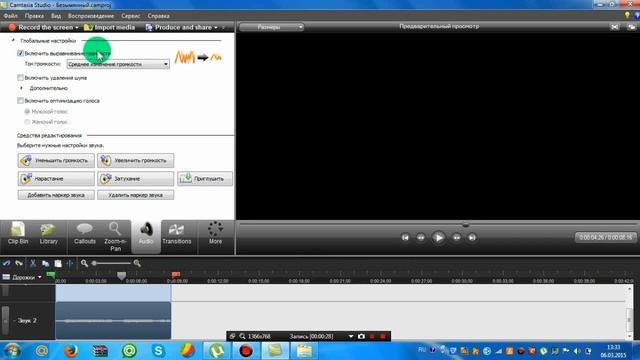The image size is (640, 360).
Task: Click the preview seek bar handle
Action: (465, 225)
